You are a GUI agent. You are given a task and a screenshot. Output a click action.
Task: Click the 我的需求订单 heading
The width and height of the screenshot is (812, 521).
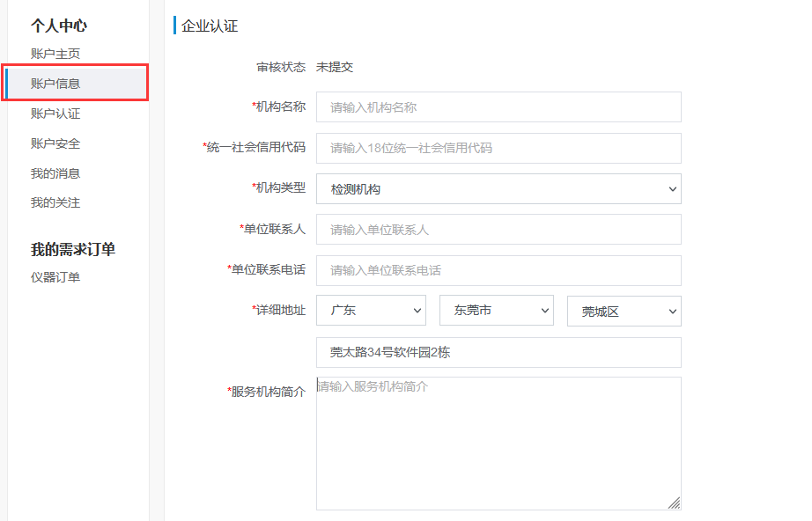[x=72, y=249]
